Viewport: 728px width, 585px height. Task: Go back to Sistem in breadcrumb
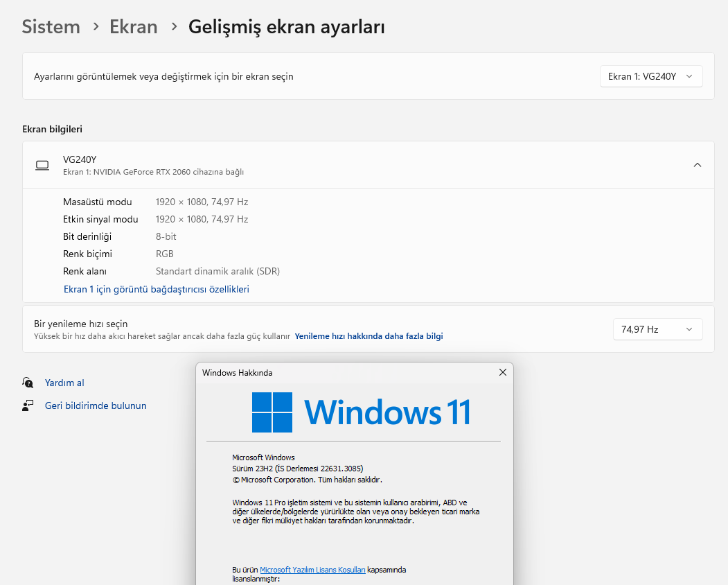pos(51,26)
